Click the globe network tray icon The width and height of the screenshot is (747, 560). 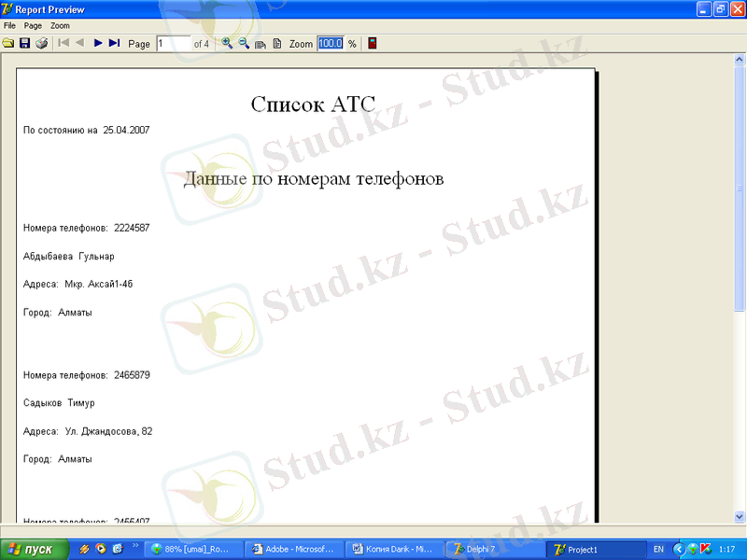693,550
